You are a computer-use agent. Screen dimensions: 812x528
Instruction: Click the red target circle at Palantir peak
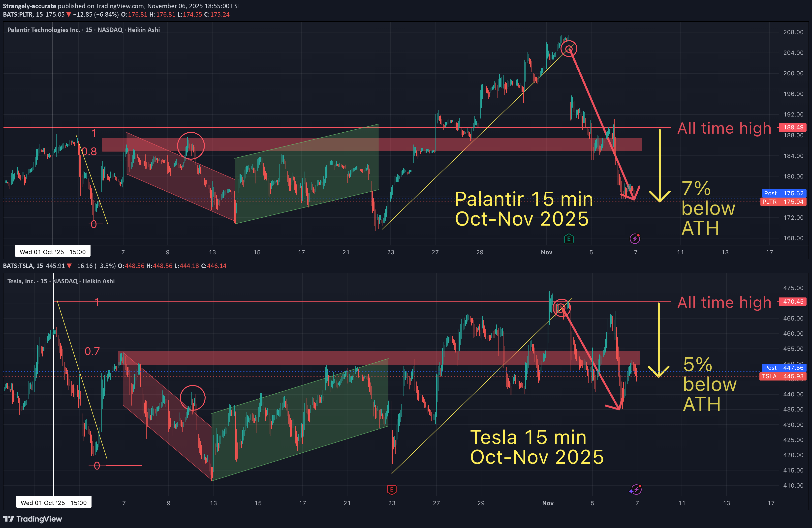coord(569,49)
